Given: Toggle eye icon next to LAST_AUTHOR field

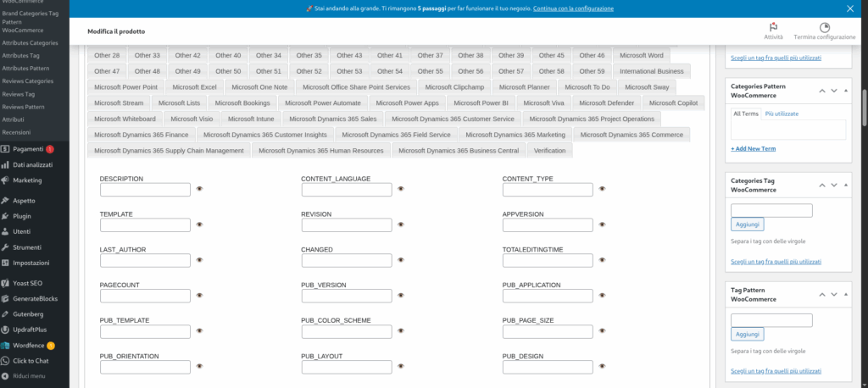Looking at the screenshot, I should click(x=200, y=260).
